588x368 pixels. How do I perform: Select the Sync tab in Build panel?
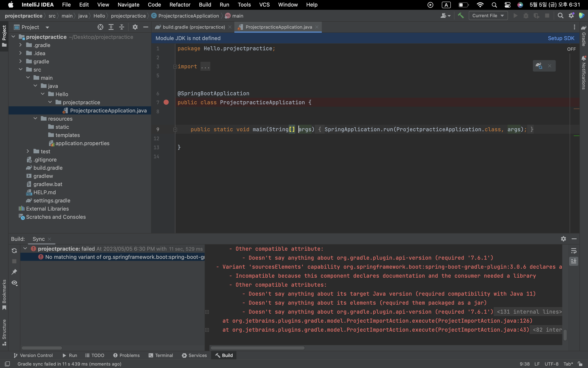39,239
